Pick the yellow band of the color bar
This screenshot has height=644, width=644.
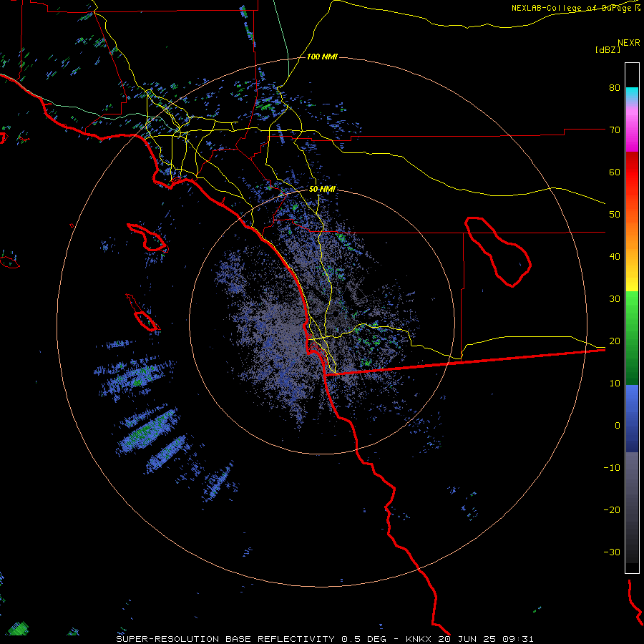point(632,279)
